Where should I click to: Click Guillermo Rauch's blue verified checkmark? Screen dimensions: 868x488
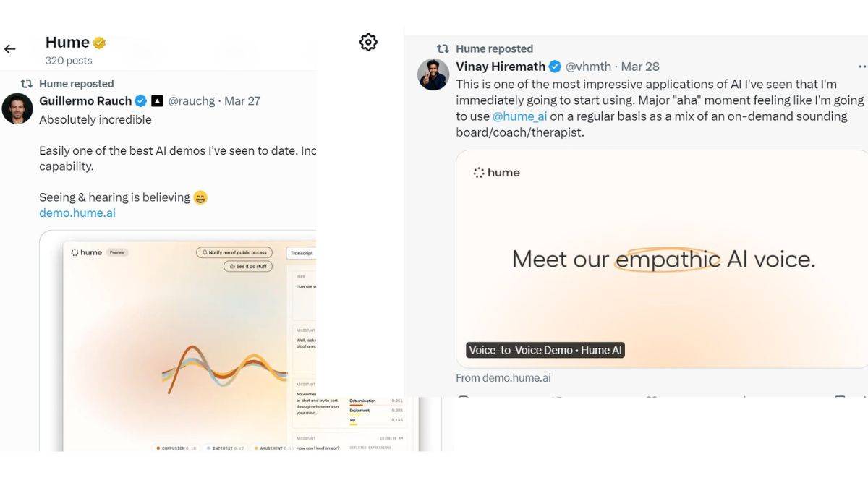[x=140, y=100]
